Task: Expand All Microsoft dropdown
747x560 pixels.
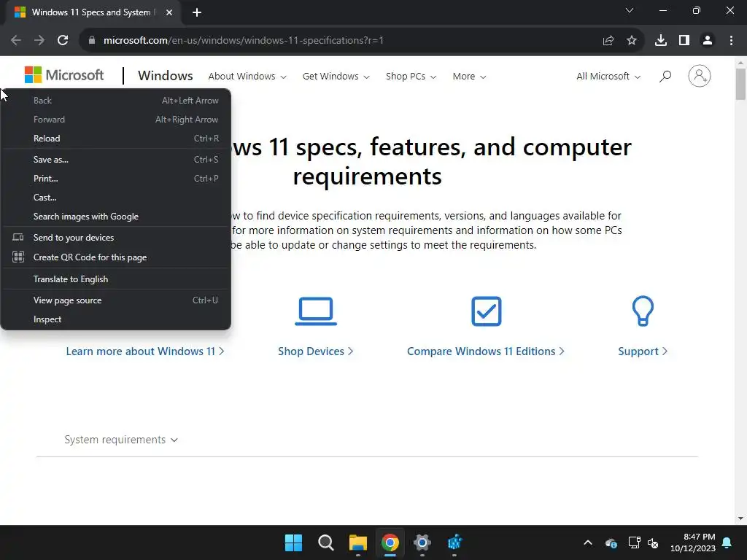Action: coord(608,76)
